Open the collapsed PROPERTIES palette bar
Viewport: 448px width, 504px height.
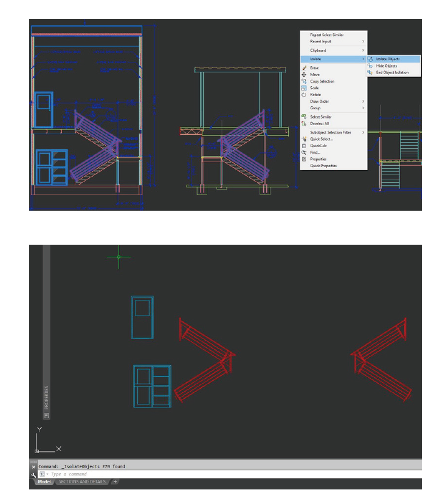[x=46, y=332]
